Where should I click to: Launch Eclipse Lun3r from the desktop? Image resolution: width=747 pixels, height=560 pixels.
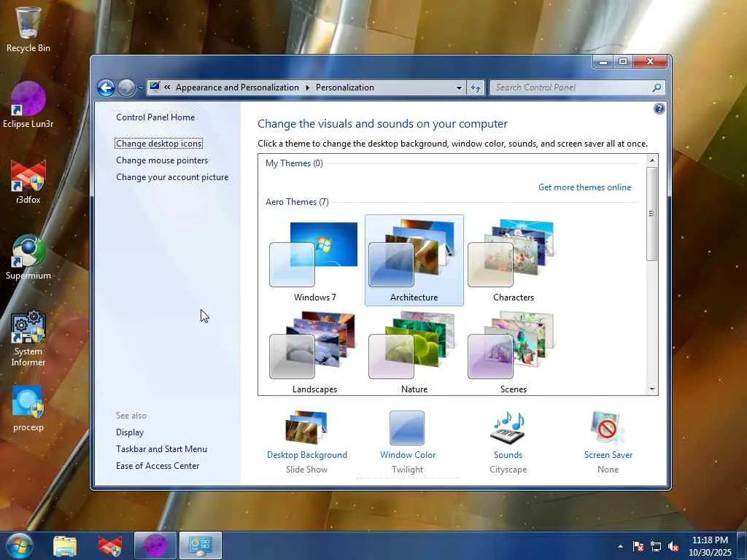point(28,105)
